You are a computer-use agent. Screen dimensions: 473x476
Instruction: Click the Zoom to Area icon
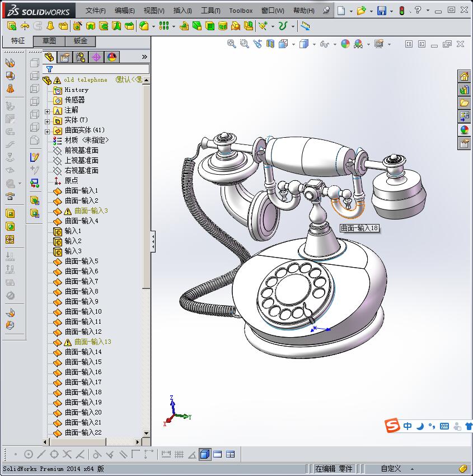coord(244,44)
